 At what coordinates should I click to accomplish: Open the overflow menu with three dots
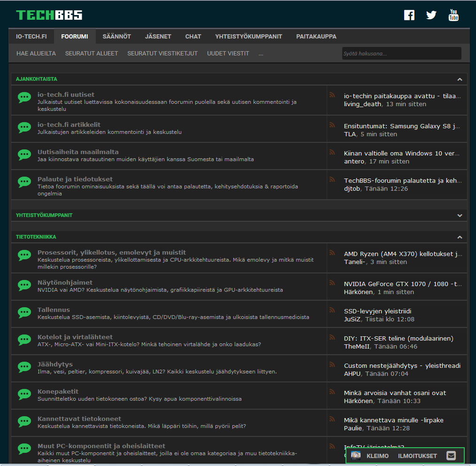[261, 53]
